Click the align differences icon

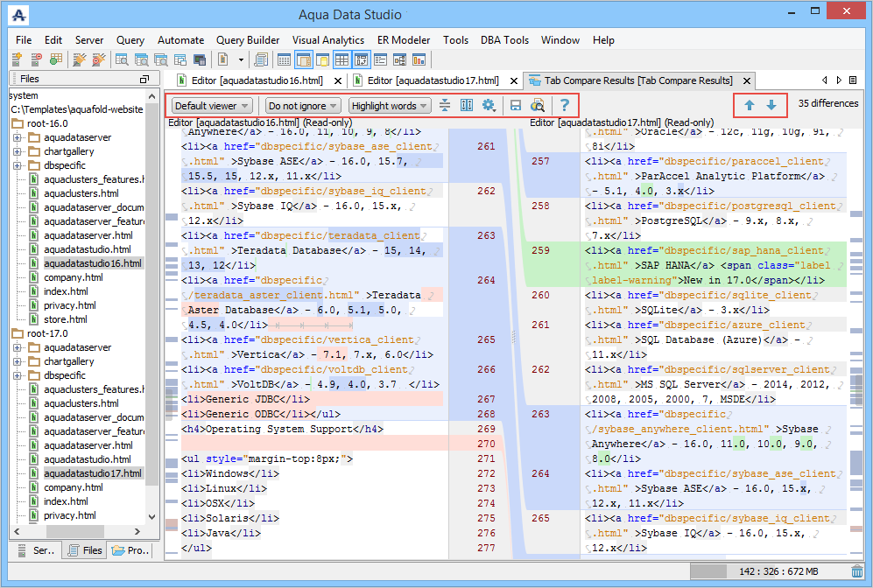click(x=445, y=105)
